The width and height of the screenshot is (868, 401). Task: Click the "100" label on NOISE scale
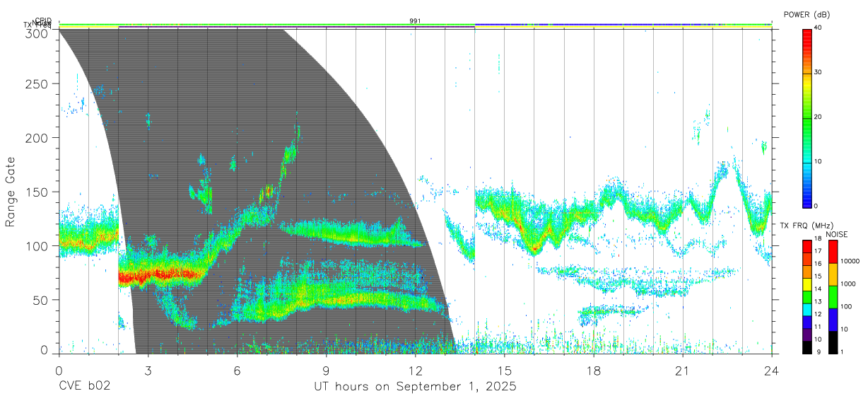845,306
